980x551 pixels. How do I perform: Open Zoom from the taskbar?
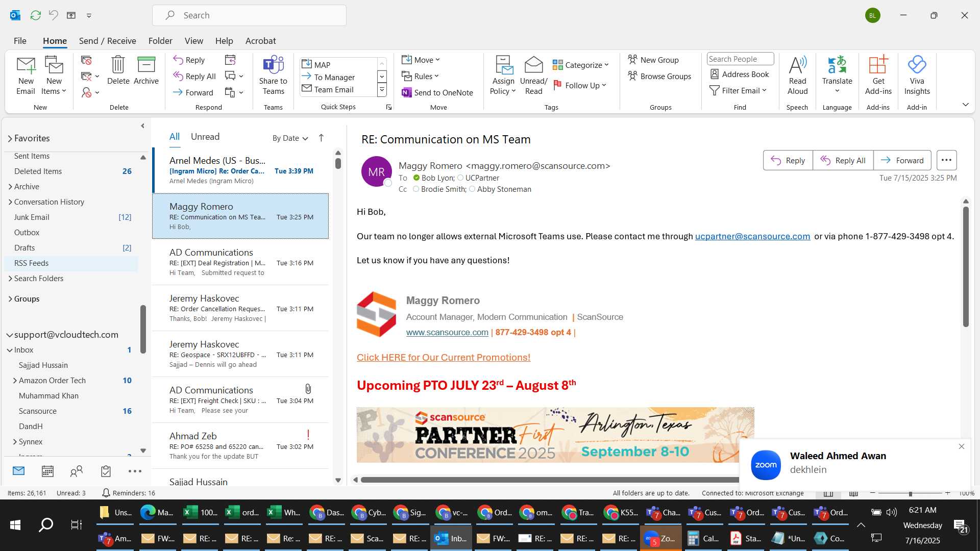click(x=660, y=538)
